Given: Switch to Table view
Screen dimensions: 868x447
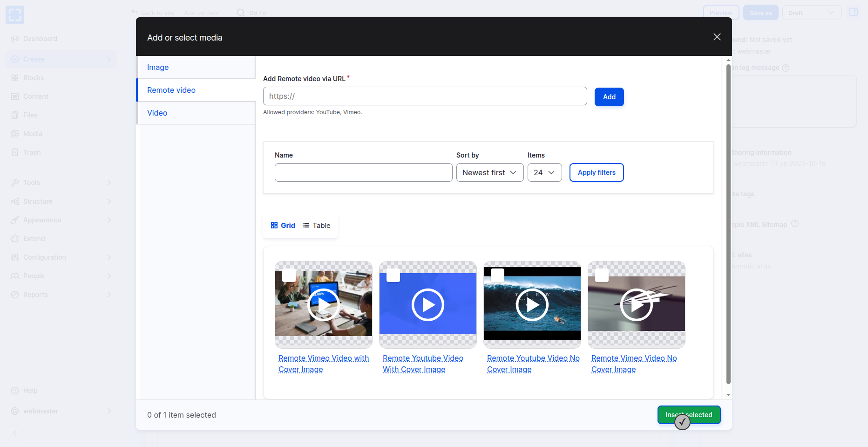Looking at the screenshot, I should point(317,226).
